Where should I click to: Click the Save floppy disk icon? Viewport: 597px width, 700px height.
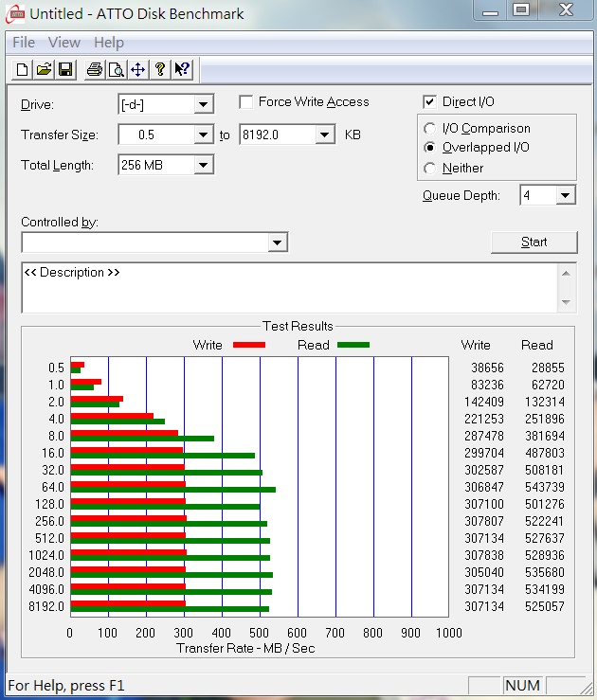pyautogui.click(x=65, y=70)
